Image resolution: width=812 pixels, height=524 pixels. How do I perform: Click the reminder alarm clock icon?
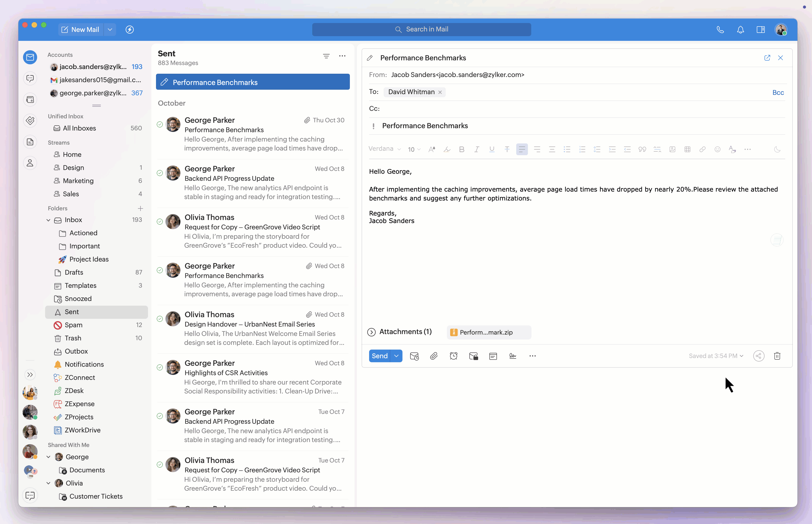pyautogui.click(x=453, y=356)
